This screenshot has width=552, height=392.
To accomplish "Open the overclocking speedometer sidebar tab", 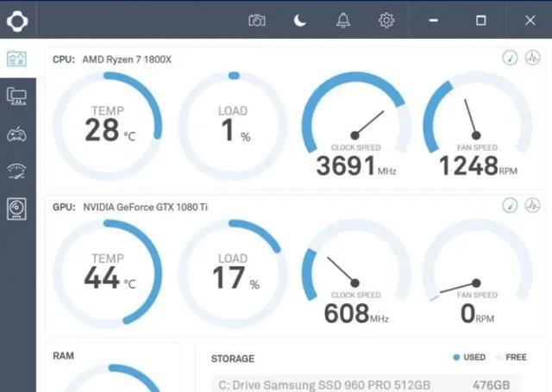I will click(x=16, y=171).
